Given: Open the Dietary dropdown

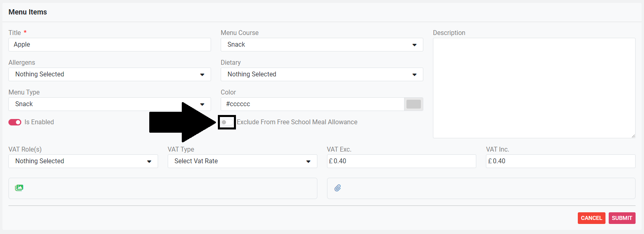Looking at the screenshot, I should click(322, 74).
